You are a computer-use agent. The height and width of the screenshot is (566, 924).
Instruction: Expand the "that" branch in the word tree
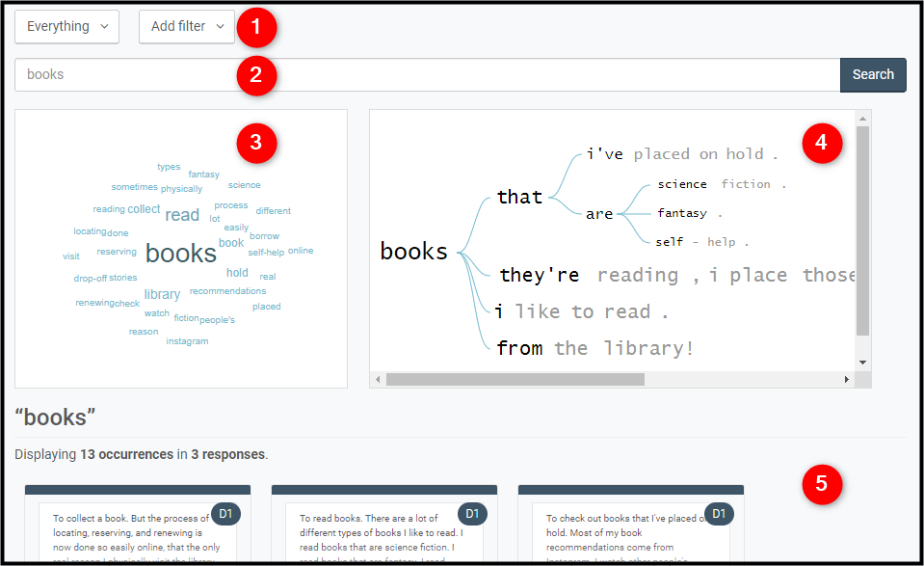(x=519, y=197)
